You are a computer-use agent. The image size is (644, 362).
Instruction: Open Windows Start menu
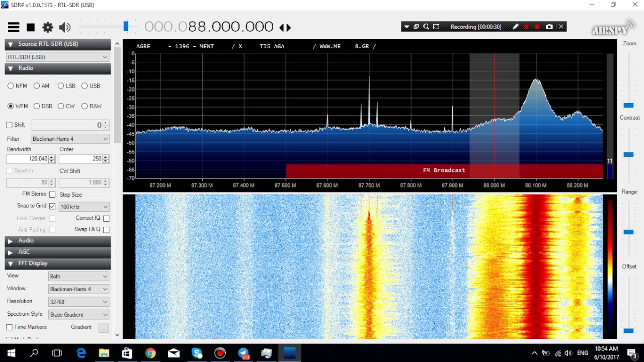(x=11, y=353)
